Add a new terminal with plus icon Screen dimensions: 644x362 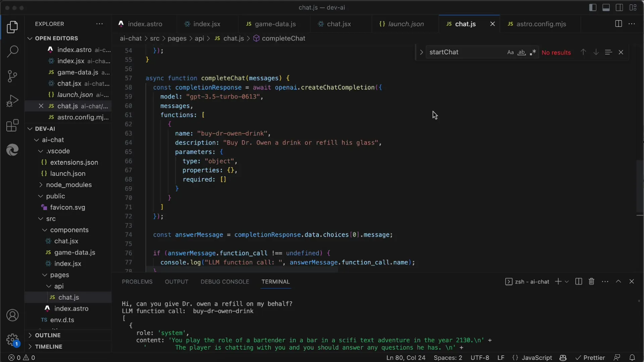click(x=558, y=282)
